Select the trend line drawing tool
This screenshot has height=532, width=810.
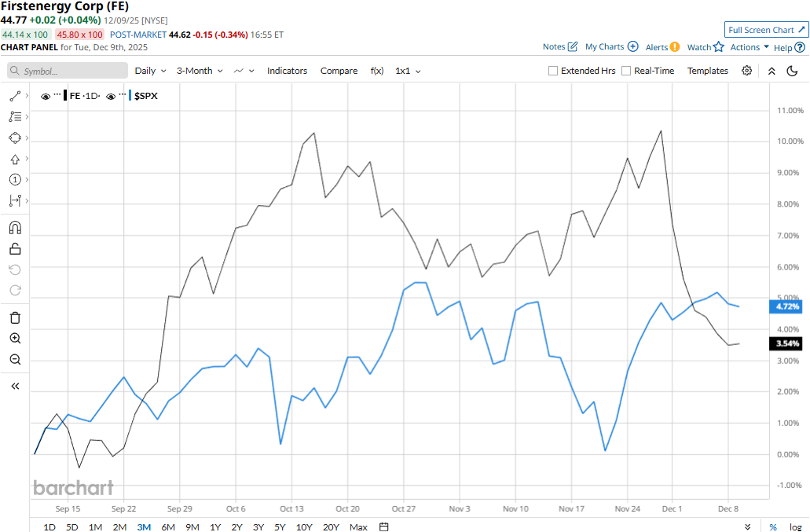coord(15,96)
